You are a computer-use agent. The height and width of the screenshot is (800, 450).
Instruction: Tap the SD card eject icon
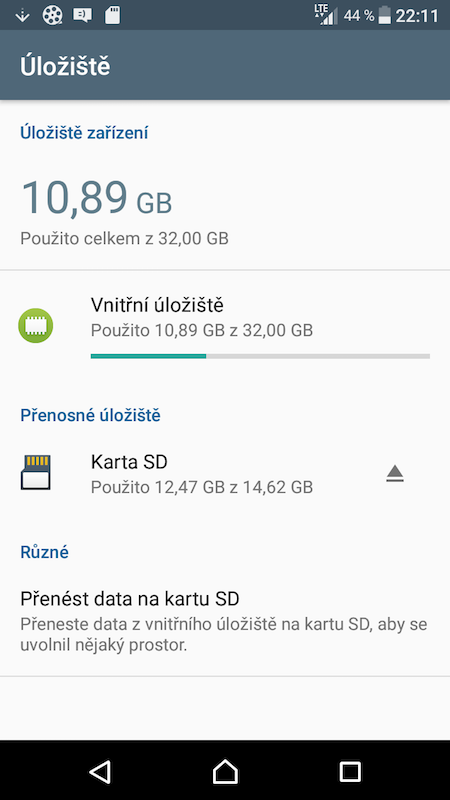395,474
